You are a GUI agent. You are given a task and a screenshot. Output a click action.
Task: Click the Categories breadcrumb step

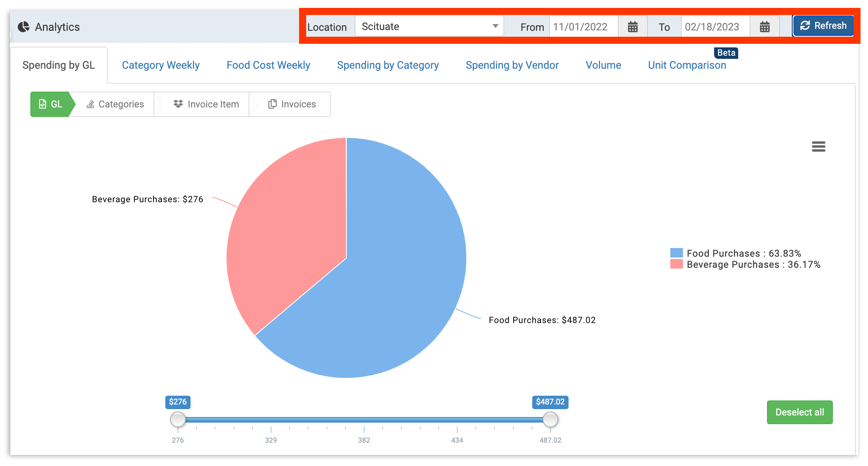(115, 104)
